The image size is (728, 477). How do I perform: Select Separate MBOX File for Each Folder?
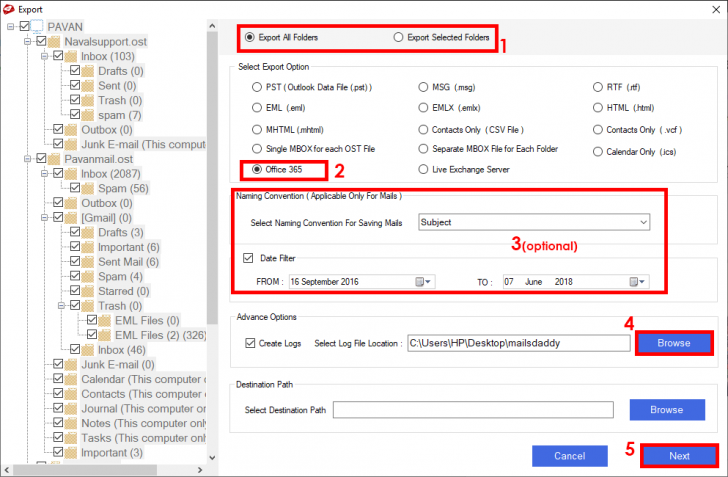(423, 149)
